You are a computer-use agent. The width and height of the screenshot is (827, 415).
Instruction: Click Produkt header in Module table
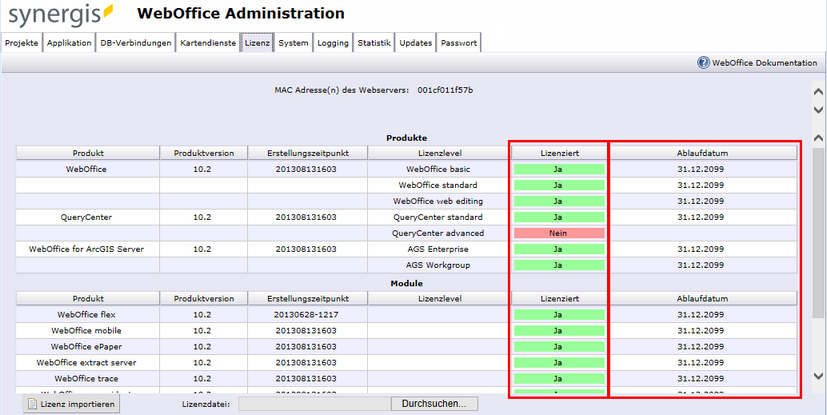(x=88, y=298)
